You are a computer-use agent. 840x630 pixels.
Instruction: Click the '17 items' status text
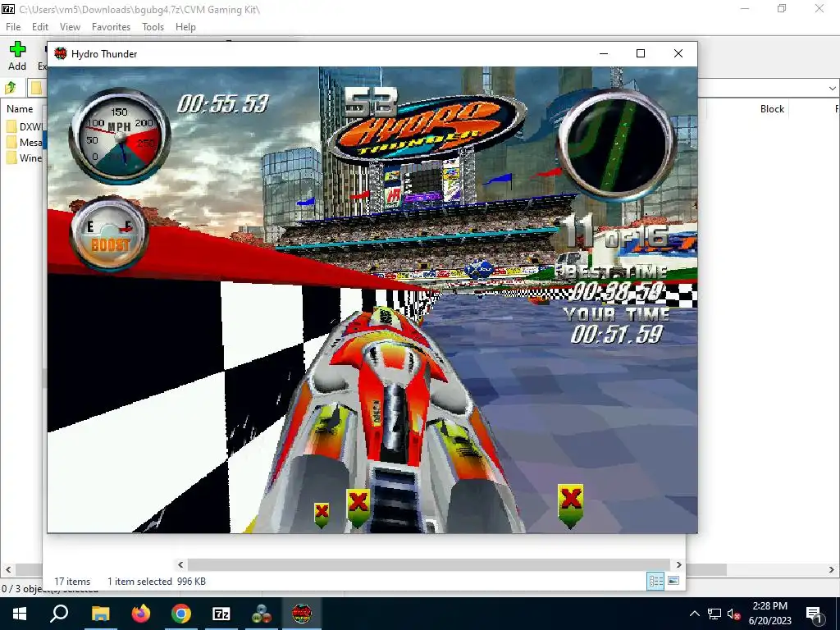click(x=72, y=582)
